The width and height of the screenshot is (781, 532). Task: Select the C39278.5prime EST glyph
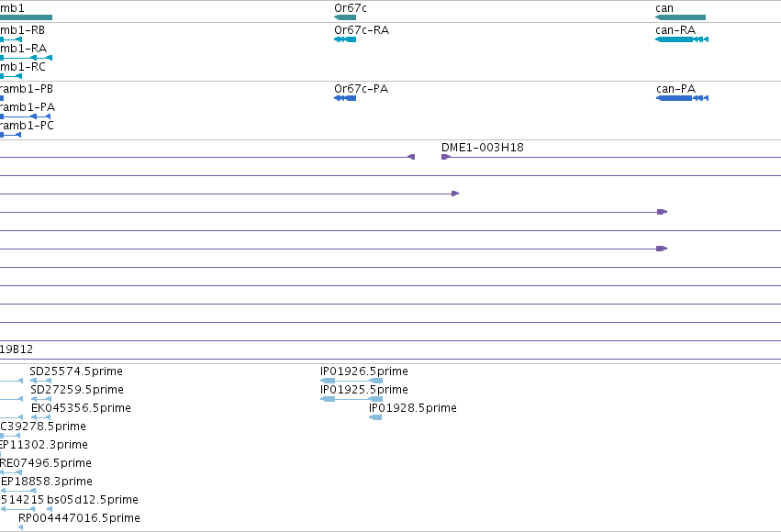click(10, 436)
